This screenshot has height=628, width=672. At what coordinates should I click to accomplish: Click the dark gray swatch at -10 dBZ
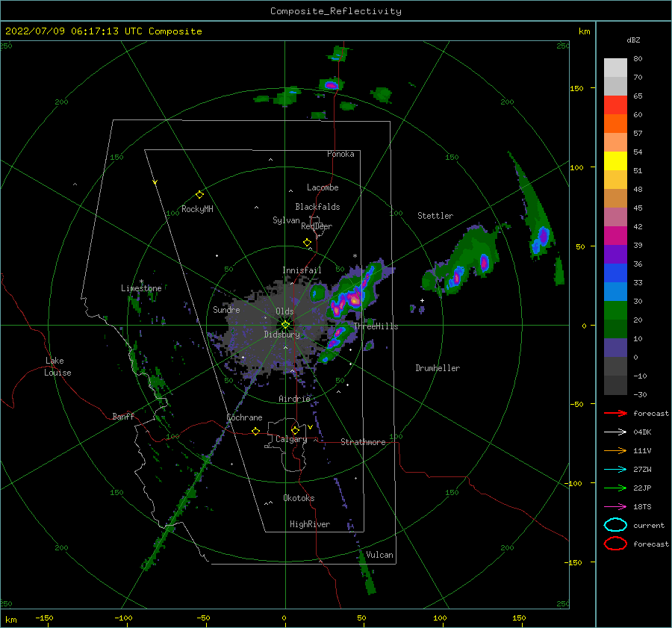(615, 385)
